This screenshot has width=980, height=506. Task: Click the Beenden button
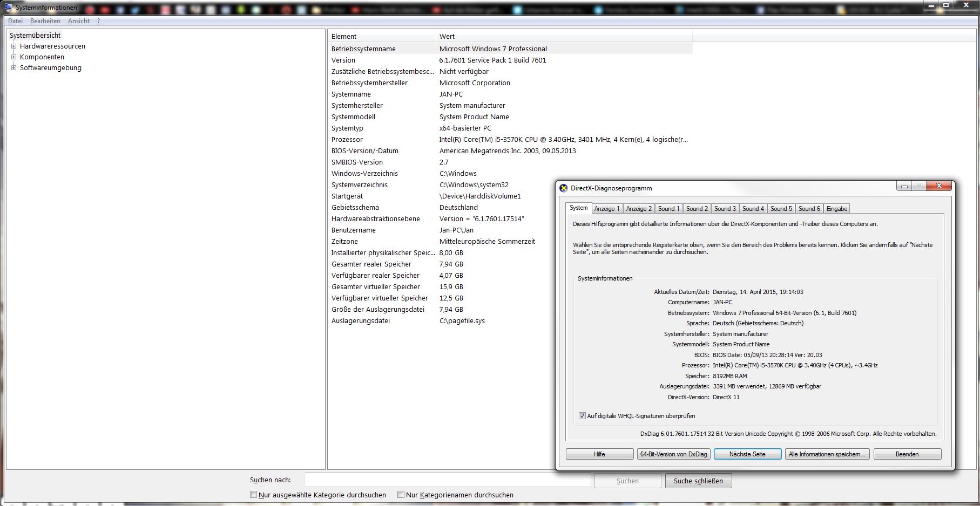[907, 454]
